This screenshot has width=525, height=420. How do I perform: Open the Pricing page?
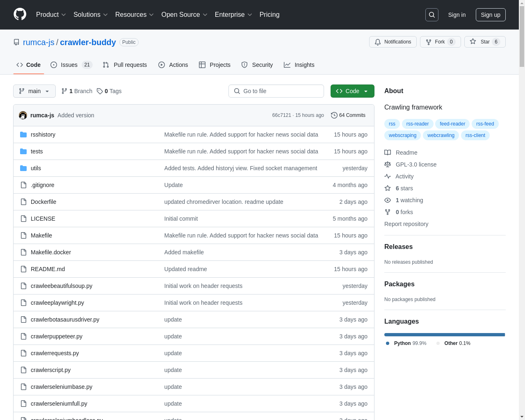269,15
